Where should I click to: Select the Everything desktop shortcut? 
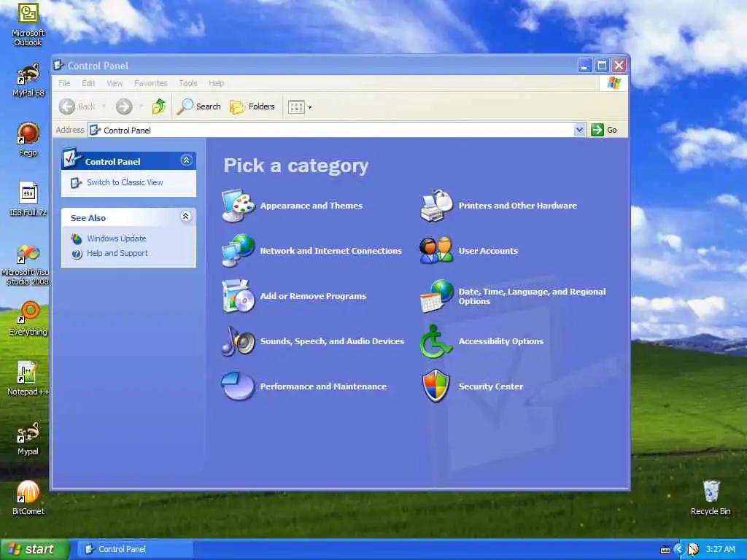pyautogui.click(x=28, y=319)
